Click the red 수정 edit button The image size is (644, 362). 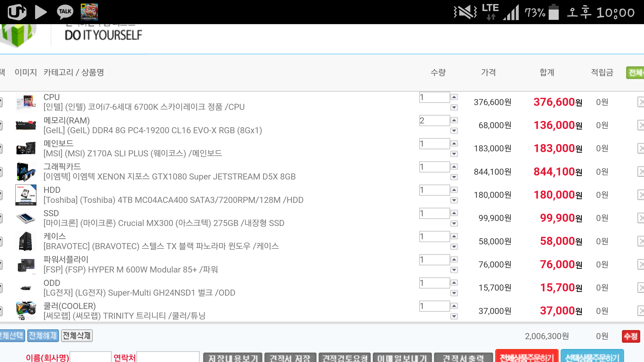pos(631,336)
